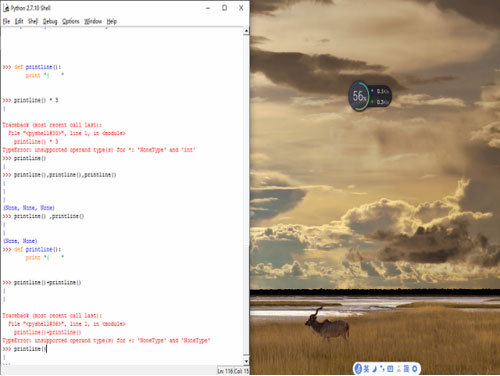500x376 pixels.
Task: Click the scrollbar down arrow in Python Shell
Action: tap(246, 361)
